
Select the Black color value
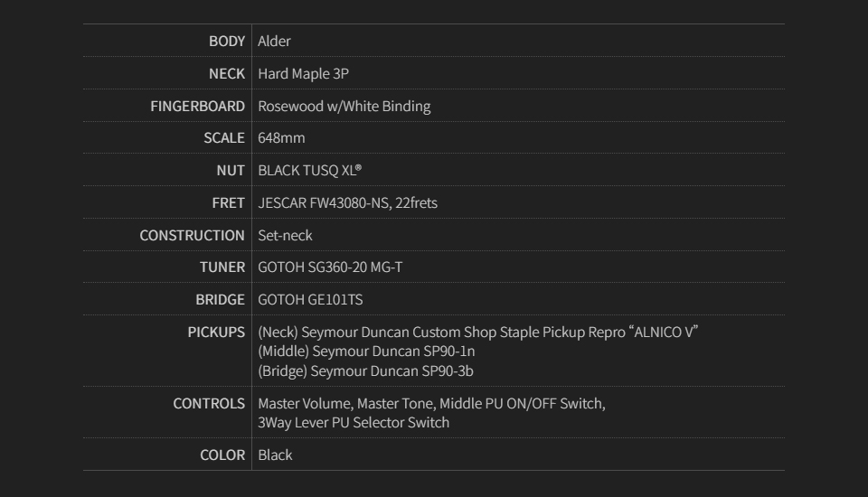click(x=275, y=455)
